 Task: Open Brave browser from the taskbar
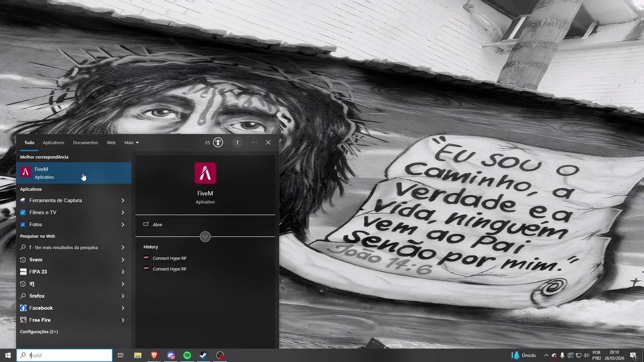[x=154, y=355]
